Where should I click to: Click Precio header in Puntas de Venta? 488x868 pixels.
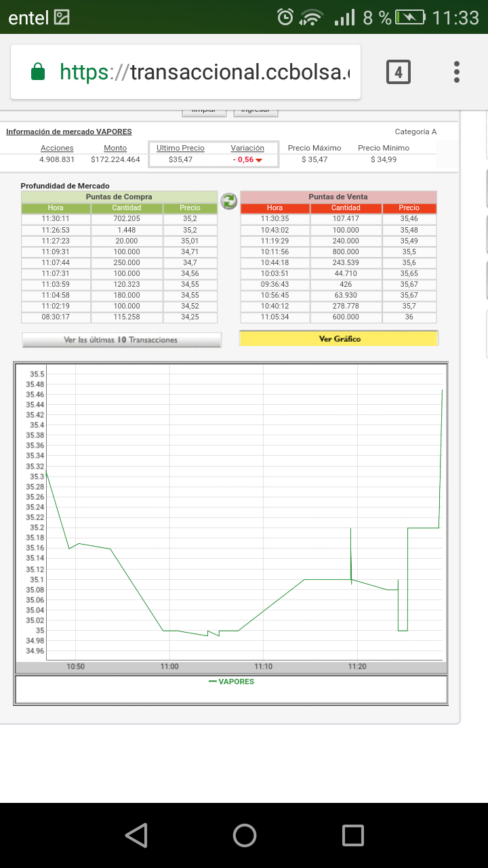[x=409, y=208]
